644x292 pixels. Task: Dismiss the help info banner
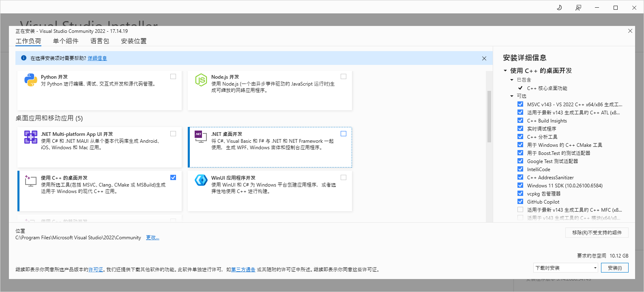[484, 58]
